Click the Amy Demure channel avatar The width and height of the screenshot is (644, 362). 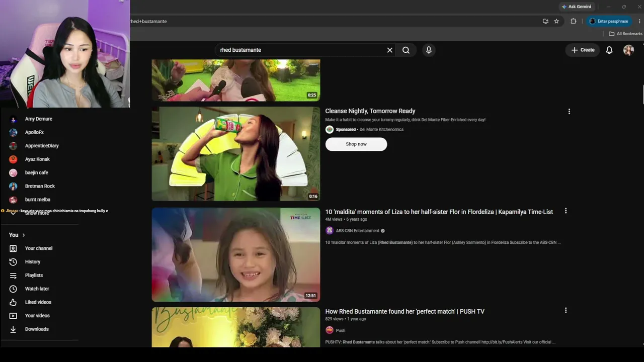click(x=13, y=119)
